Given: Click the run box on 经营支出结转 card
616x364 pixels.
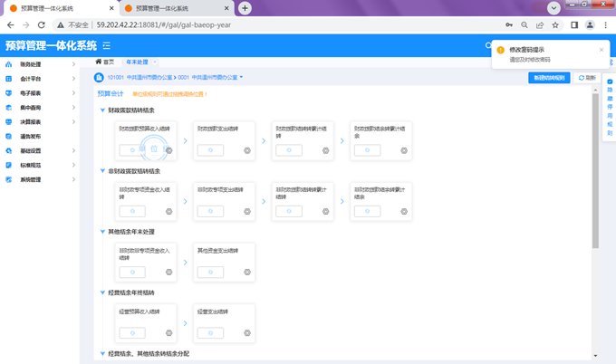Looking at the screenshot, I should 210,333.
